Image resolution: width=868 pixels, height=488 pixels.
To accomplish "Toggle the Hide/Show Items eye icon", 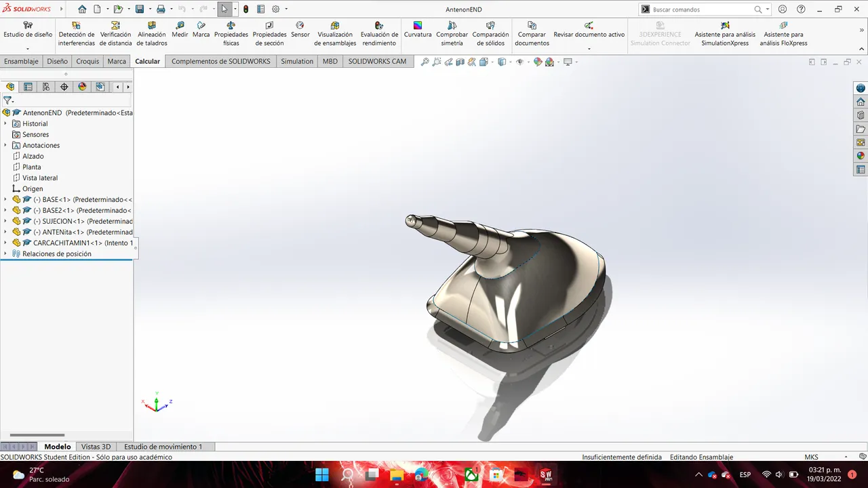I will point(520,62).
